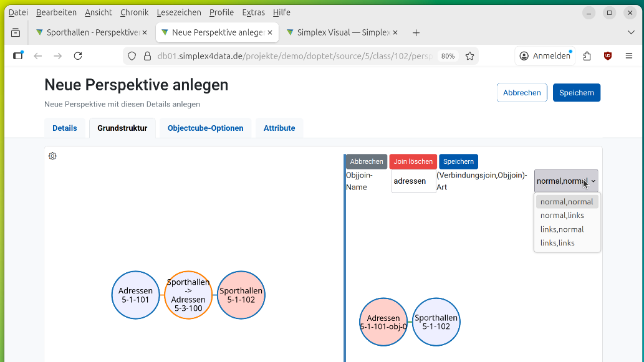Select the 'normal,links' option
Image resolution: width=644 pixels, height=362 pixels.
pyautogui.click(x=562, y=216)
